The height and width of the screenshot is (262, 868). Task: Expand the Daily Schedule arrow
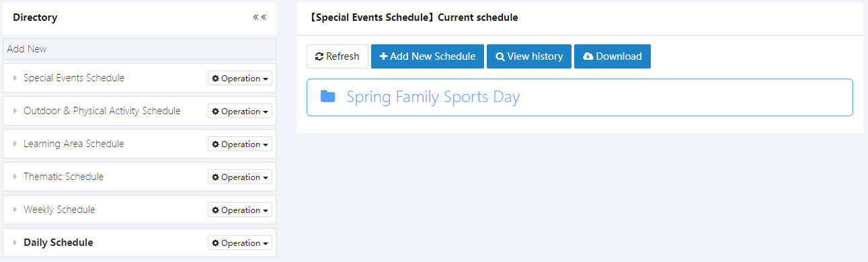(x=15, y=243)
